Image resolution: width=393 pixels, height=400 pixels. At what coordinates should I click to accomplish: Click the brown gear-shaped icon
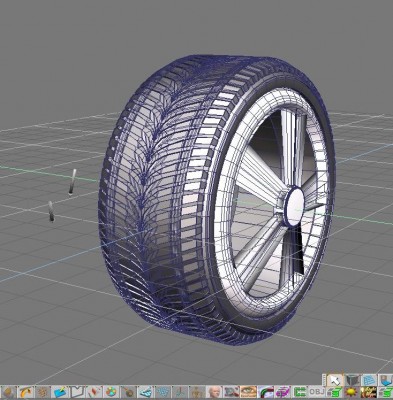43,392
